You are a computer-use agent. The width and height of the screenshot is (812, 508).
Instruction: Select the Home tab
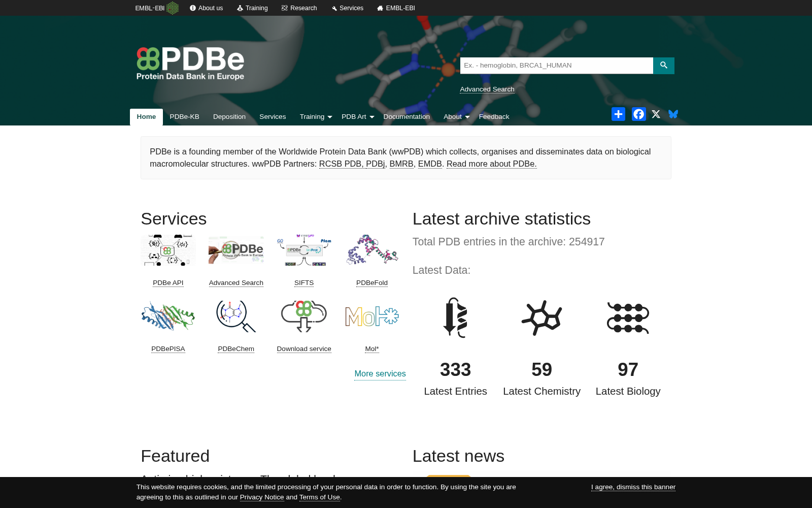click(146, 117)
